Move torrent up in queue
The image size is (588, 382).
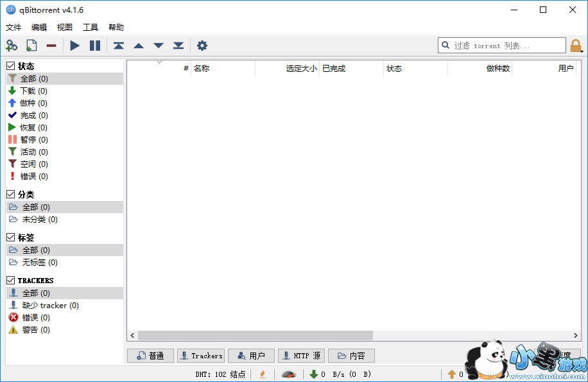(x=139, y=46)
